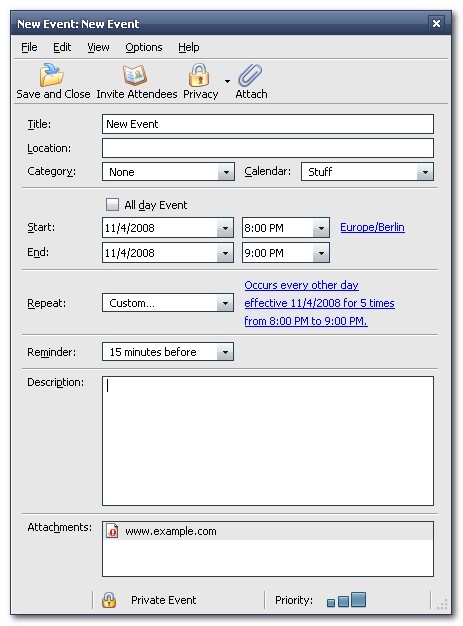
Task: Click the Privacy padlock toolbar icon
Action: coord(199,75)
